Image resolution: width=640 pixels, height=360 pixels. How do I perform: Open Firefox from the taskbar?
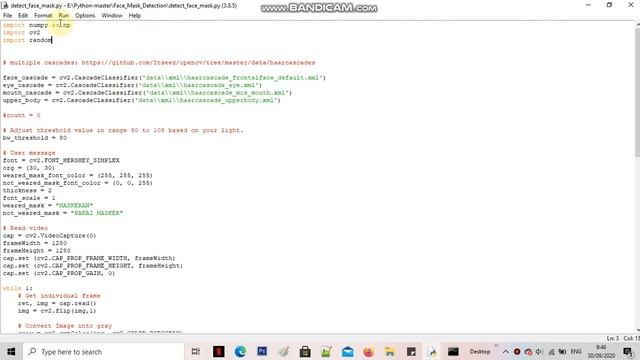coord(369,351)
